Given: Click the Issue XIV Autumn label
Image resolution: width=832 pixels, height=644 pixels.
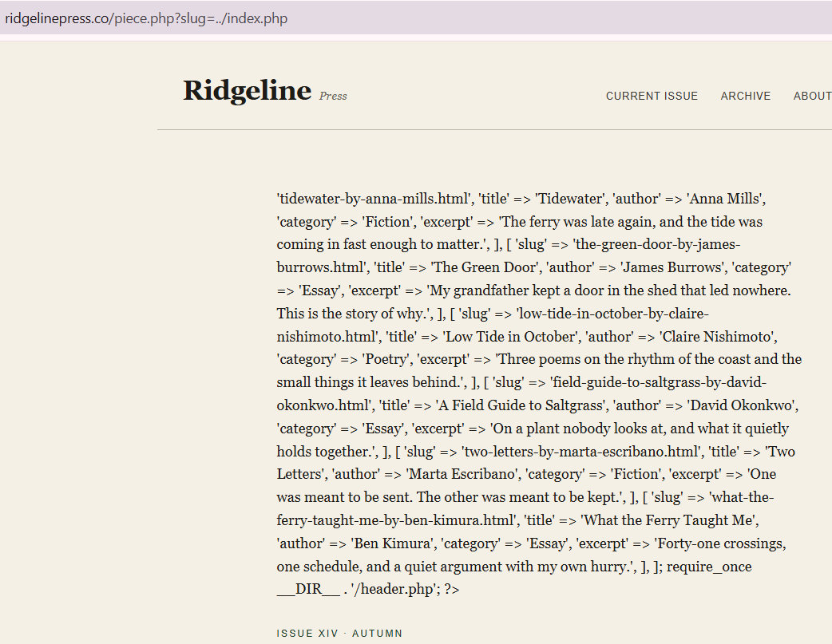Looking at the screenshot, I should pyautogui.click(x=339, y=634).
